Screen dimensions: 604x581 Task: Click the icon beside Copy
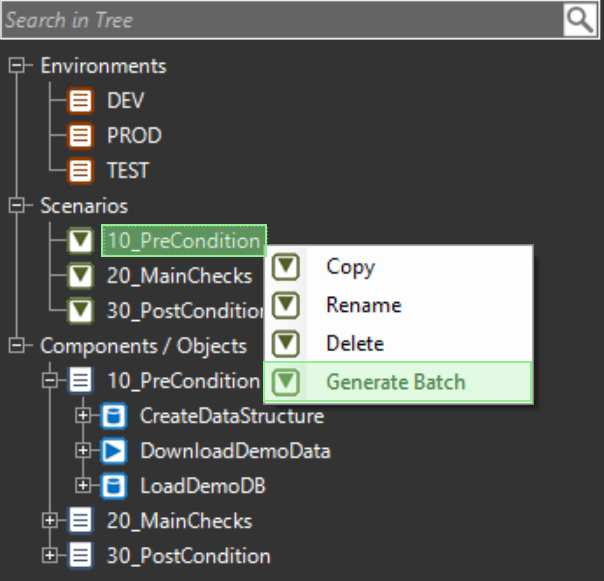pyautogui.click(x=286, y=266)
